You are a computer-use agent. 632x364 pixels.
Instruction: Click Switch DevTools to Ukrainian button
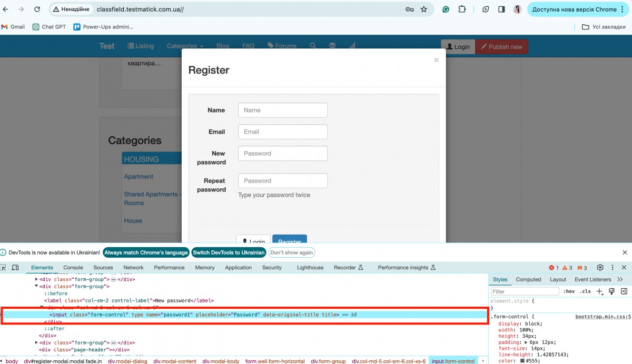(229, 252)
